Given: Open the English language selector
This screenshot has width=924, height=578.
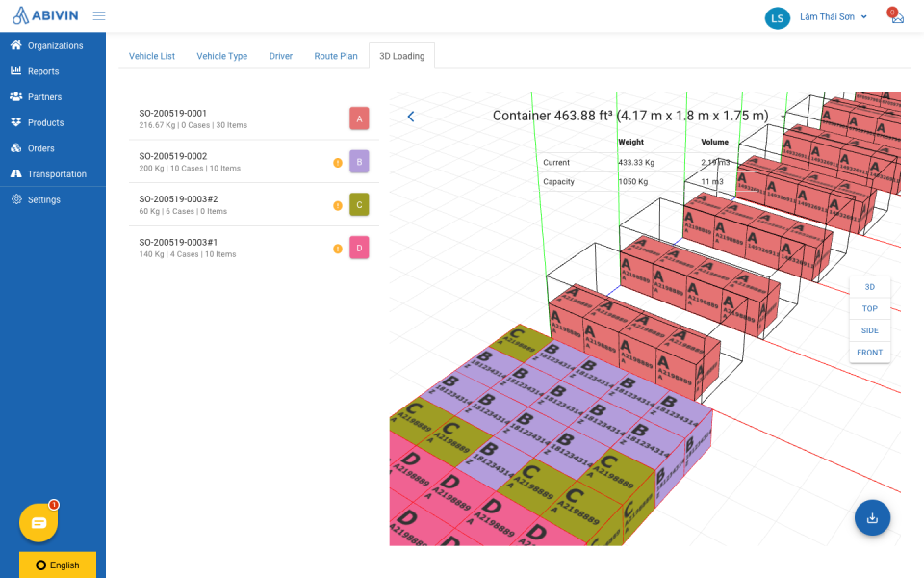Looking at the screenshot, I should click(58, 565).
